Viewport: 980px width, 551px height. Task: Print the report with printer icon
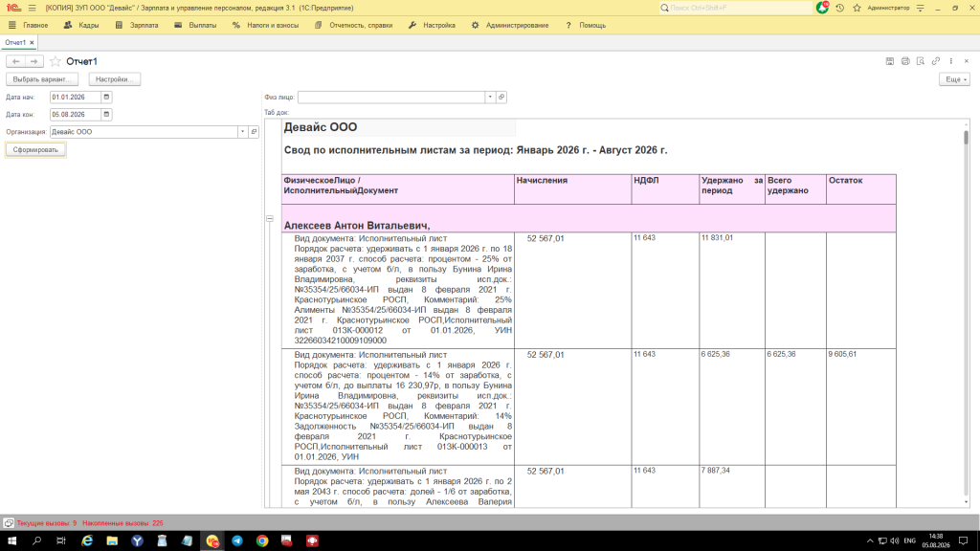tap(905, 61)
